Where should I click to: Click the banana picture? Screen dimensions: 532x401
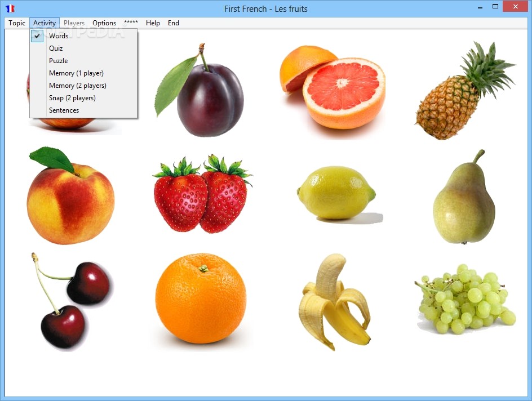(x=335, y=302)
